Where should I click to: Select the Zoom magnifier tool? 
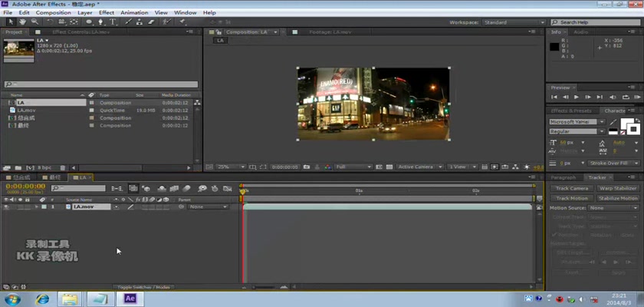[34, 21]
